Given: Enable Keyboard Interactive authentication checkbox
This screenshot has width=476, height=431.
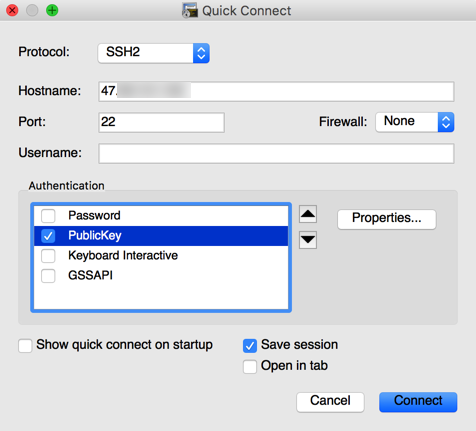Looking at the screenshot, I should pos(48,256).
